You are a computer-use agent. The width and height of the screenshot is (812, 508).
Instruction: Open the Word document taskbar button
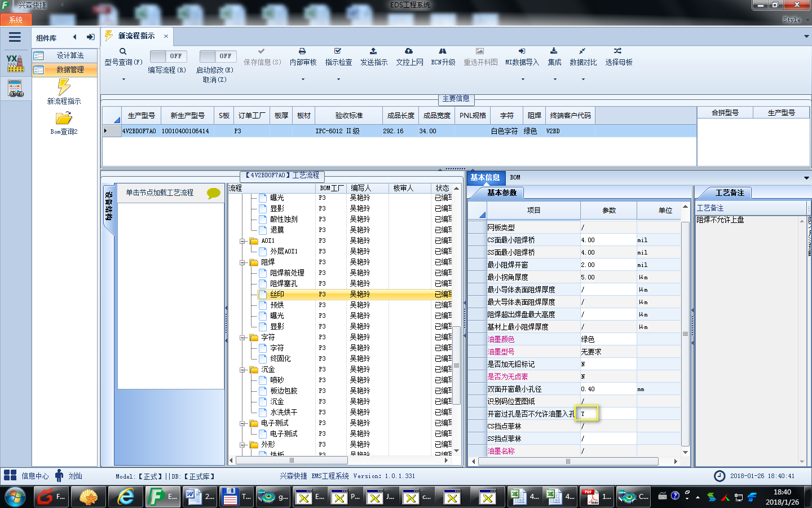(200, 497)
